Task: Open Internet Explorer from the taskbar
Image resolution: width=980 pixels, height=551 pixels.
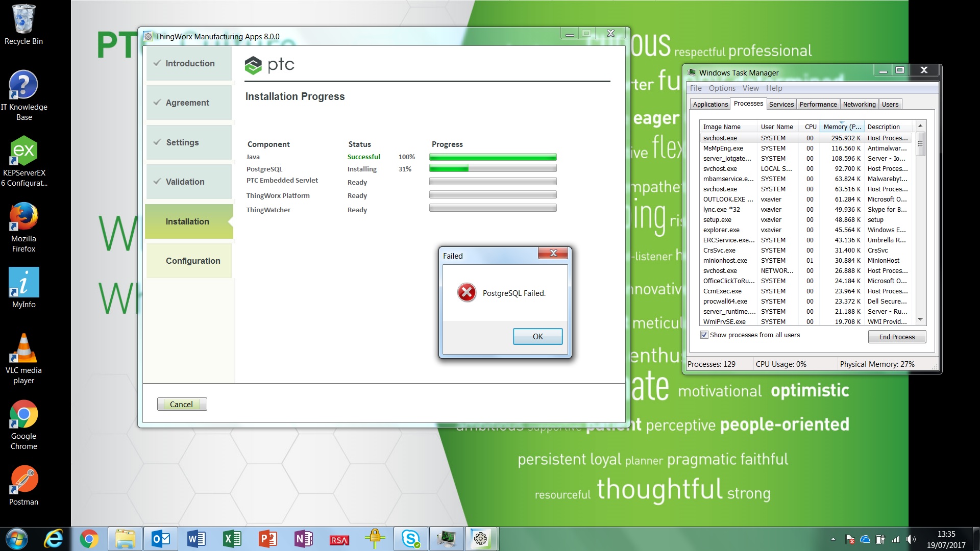Action: 54,539
